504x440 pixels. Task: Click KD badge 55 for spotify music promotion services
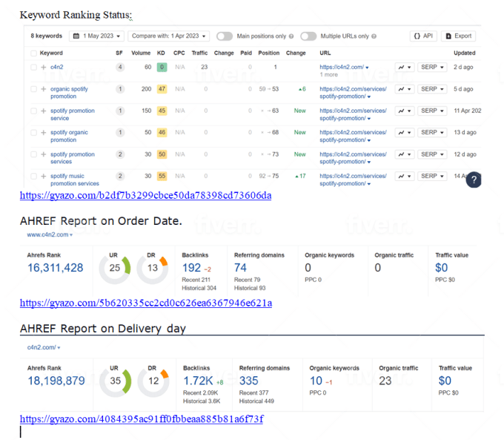coord(162,176)
